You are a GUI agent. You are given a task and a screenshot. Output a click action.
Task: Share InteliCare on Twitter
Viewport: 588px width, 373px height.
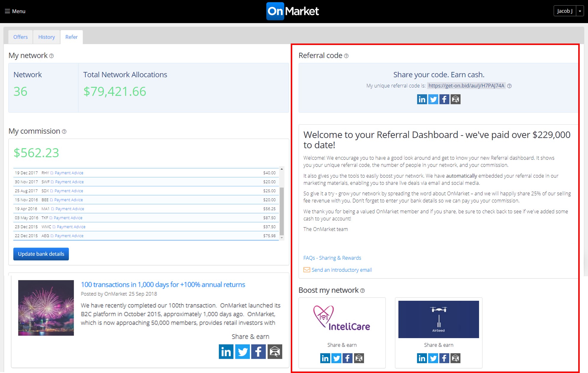point(336,358)
